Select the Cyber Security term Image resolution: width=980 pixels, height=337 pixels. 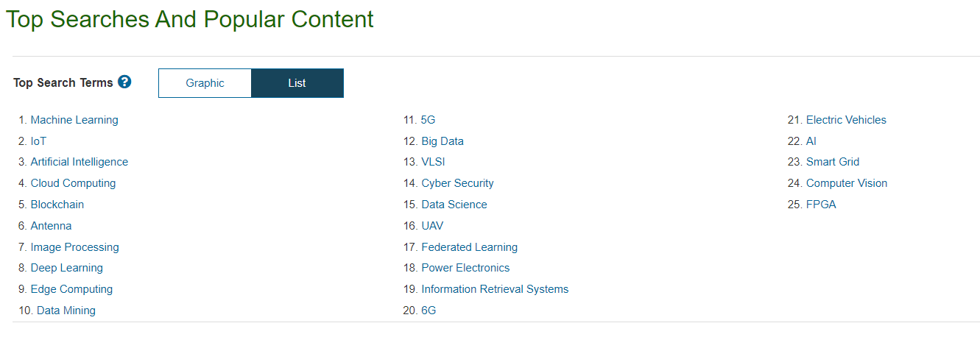pyautogui.click(x=457, y=183)
